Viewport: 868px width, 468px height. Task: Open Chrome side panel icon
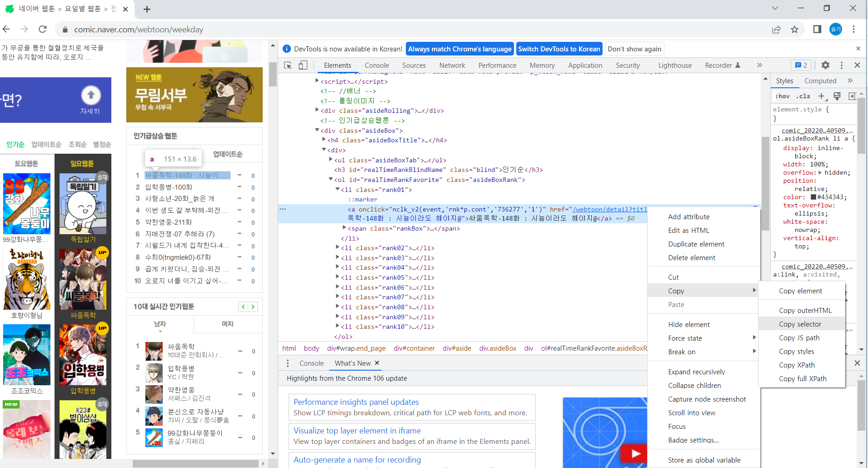click(817, 29)
